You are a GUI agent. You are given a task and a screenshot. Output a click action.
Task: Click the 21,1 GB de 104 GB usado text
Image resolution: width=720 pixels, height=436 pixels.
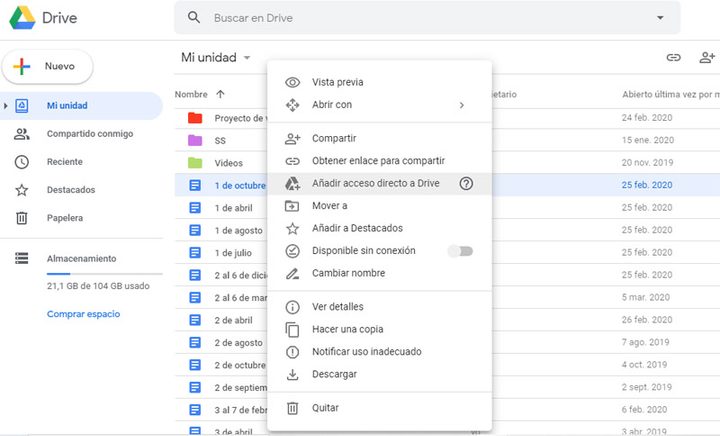98,286
